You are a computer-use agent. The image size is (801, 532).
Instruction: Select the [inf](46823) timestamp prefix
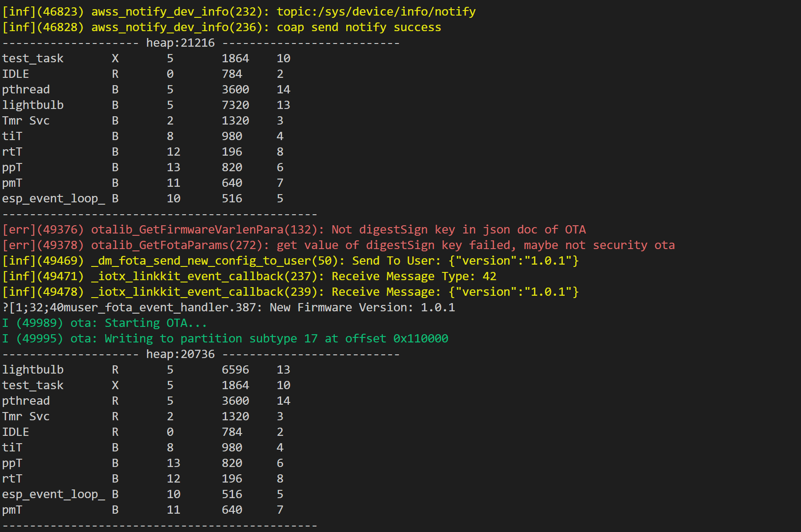(43, 12)
